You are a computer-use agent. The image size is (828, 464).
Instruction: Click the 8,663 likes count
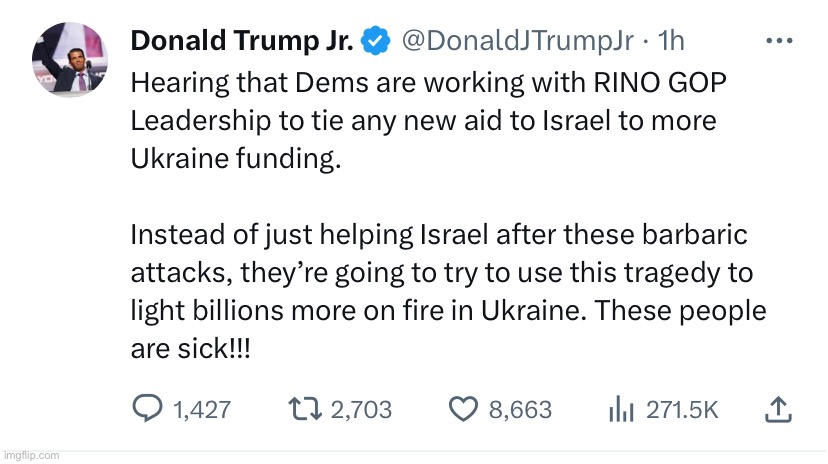520,409
